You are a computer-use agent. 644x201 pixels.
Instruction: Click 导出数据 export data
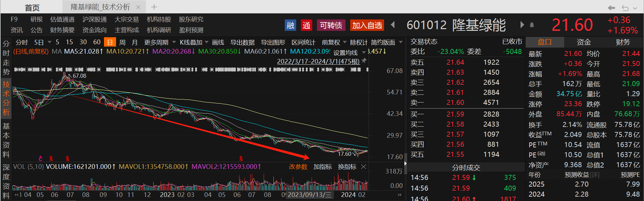pos(243,42)
